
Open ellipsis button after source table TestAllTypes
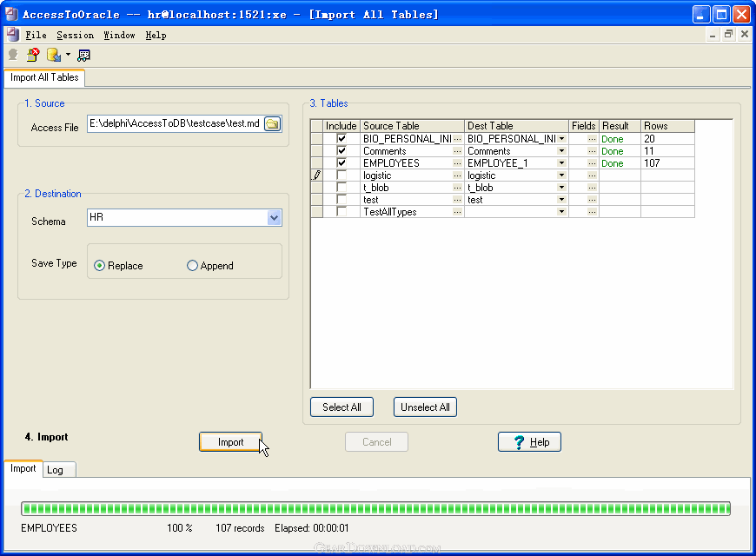(458, 212)
